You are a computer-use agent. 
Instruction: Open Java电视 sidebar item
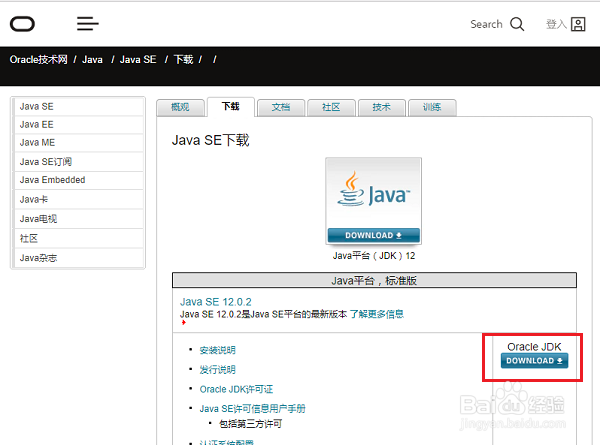[78, 219]
